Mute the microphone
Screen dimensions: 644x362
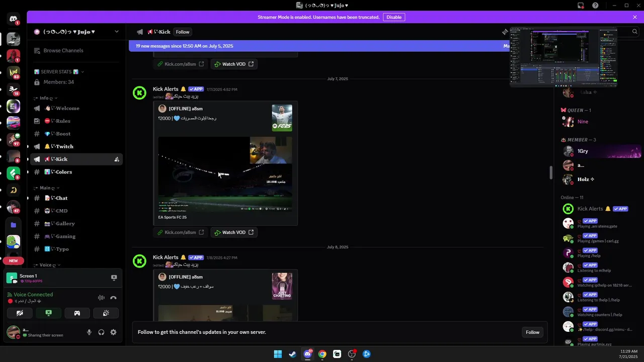[89, 332]
